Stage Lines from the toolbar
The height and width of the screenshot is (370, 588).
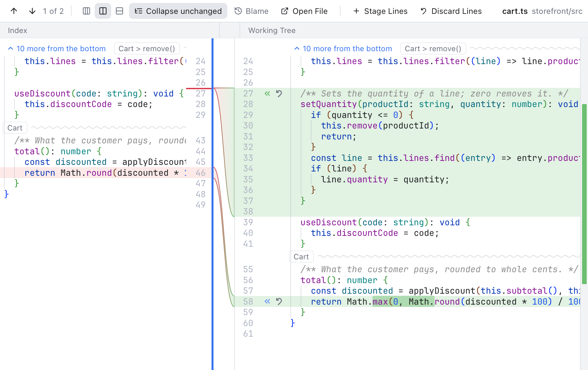pyautogui.click(x=380, y=11)
